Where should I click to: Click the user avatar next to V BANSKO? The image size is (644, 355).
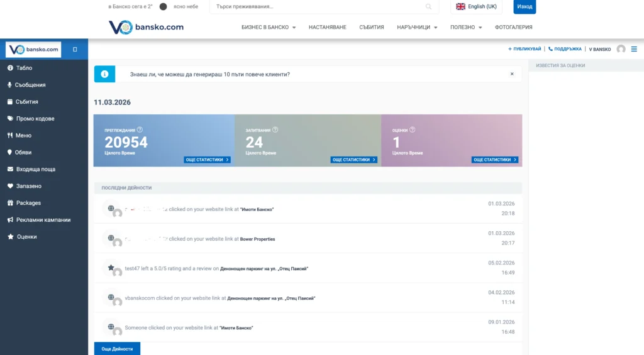click(x=621, y=49)
